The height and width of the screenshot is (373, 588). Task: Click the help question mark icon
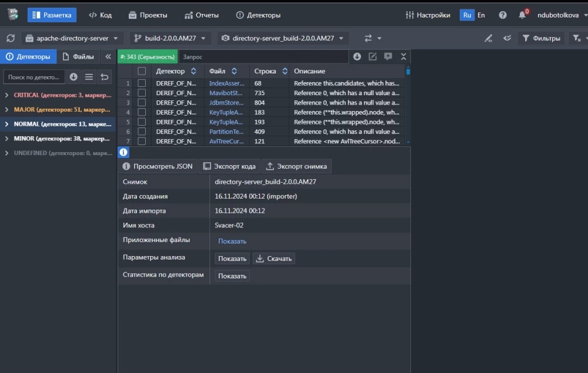point(503,15)
